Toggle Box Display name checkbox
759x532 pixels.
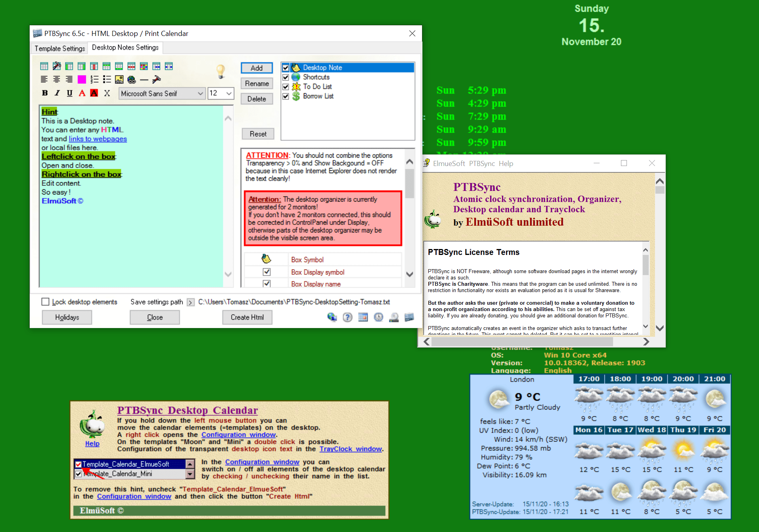click(x=267, y=283)
